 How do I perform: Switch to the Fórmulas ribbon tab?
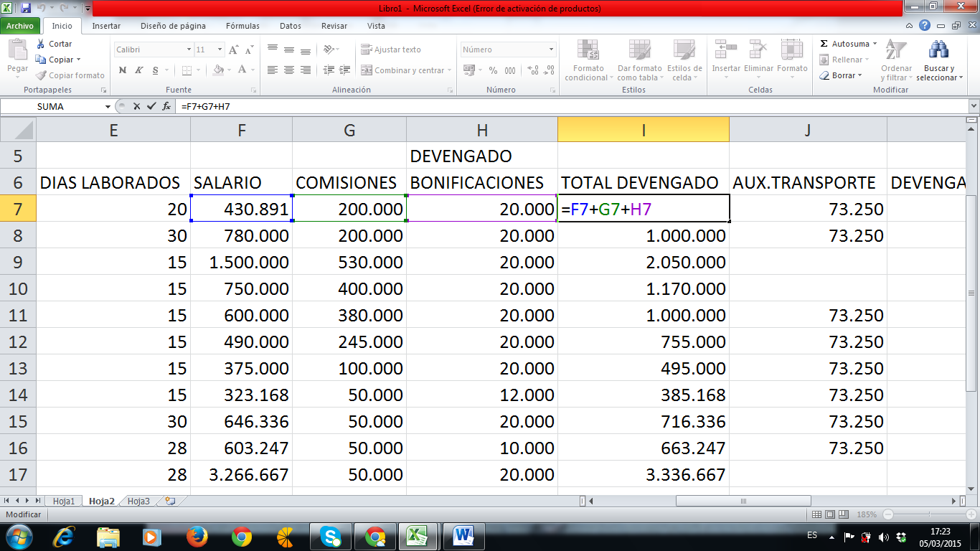tap(242, 25)
